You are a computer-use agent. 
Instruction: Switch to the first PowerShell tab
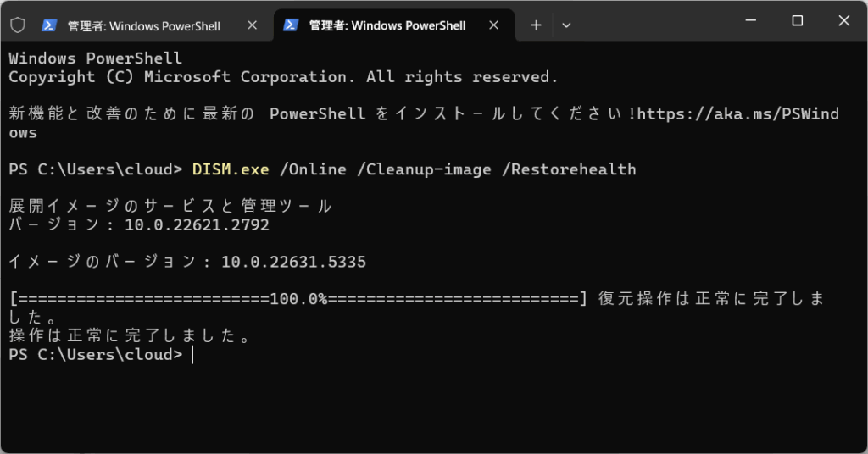pos(144,26)
